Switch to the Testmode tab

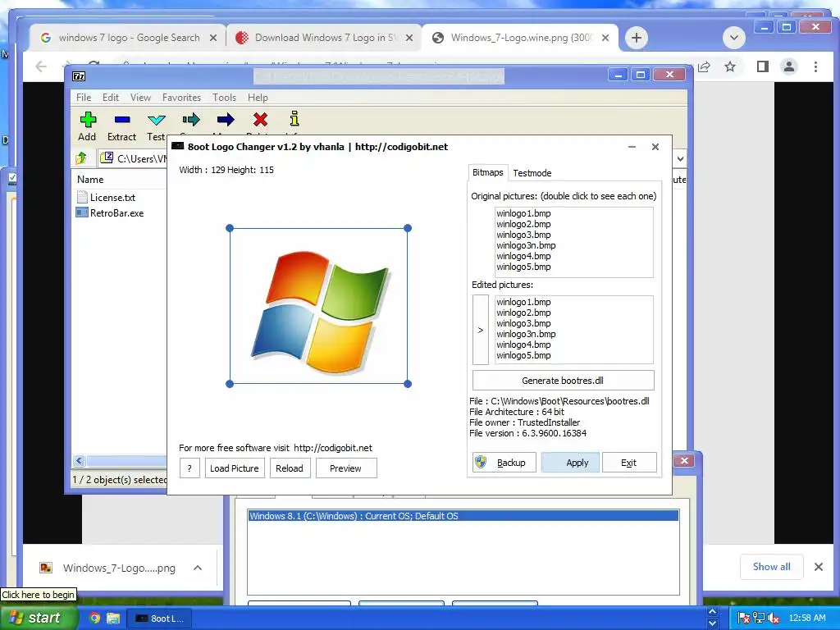[532, 173]
